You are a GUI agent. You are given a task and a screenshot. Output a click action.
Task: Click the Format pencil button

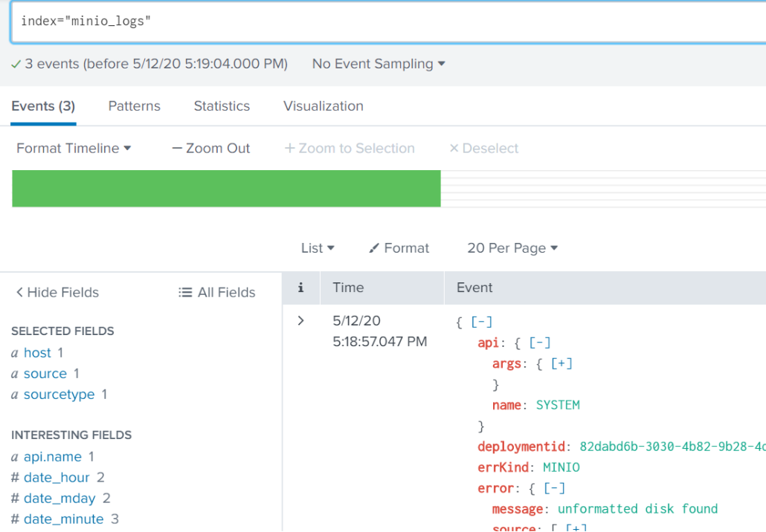(x=399, y=248)
